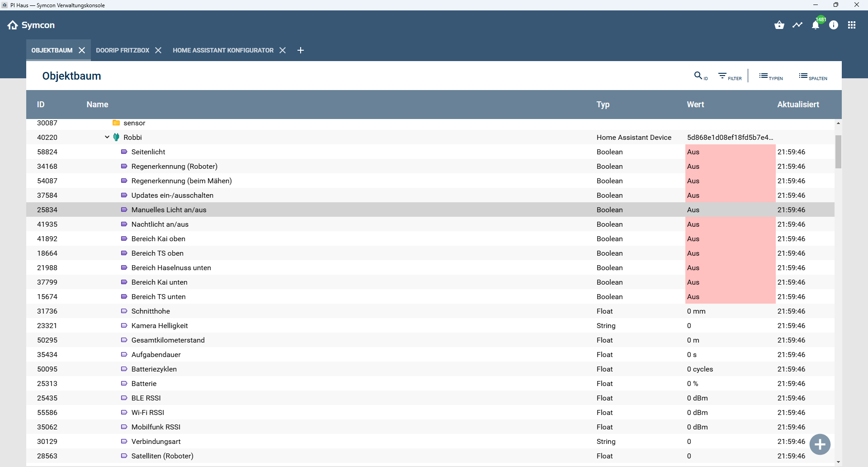Open the apps grid menu icon
Viewport: 868px width, 467px height.
(x=852, y=25)
